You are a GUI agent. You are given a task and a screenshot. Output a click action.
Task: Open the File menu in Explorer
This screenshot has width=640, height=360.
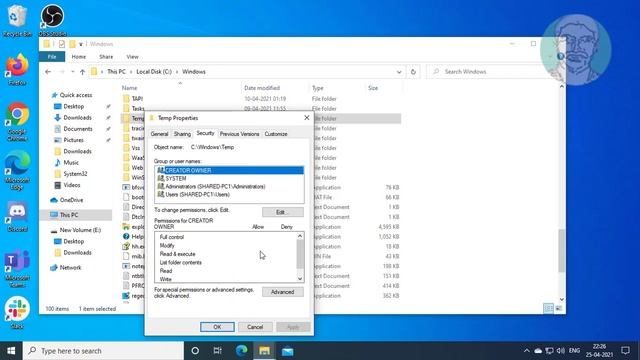[x=52, y=57]
